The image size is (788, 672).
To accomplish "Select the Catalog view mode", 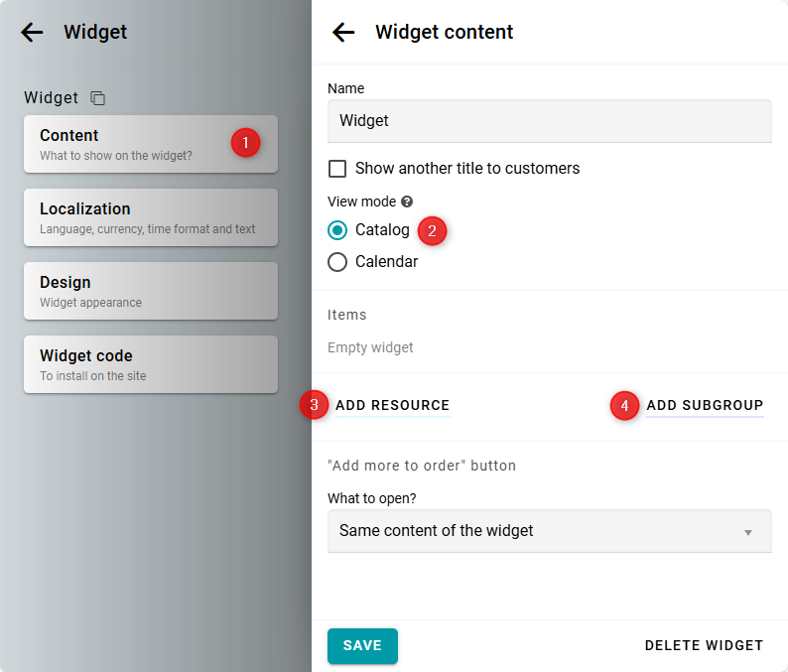I will (x=337, y=230).
